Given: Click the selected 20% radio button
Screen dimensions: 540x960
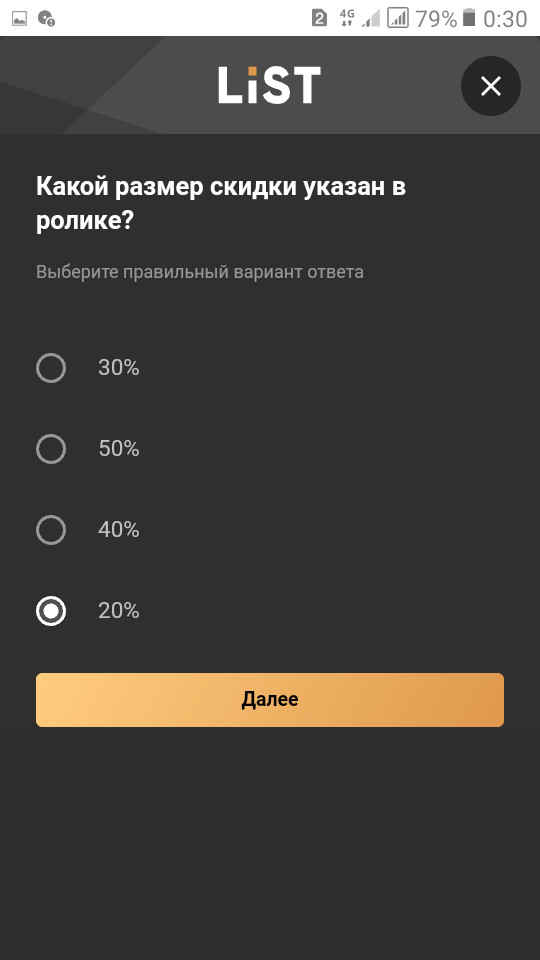Looking at the screenshot, I should [x=51, y=611].
